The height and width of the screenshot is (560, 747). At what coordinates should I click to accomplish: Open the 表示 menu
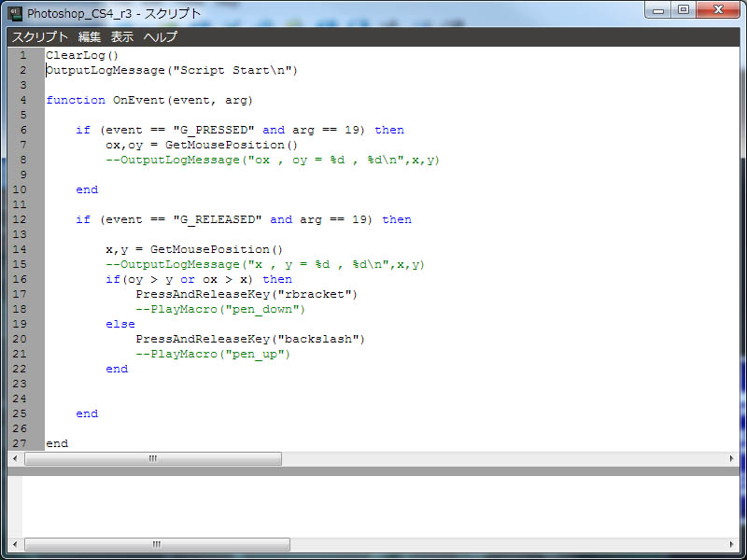click(122, 36)
